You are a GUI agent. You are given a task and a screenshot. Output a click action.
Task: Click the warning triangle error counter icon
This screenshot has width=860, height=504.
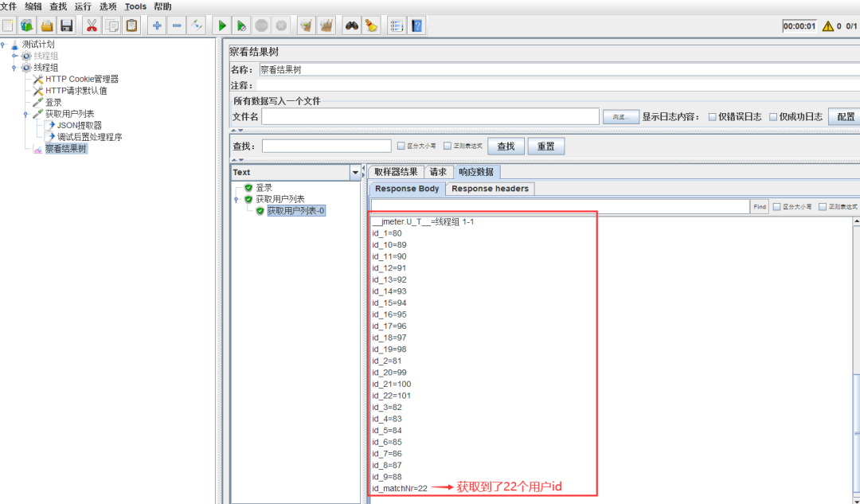pyautogui.click(x=827, y=26)
